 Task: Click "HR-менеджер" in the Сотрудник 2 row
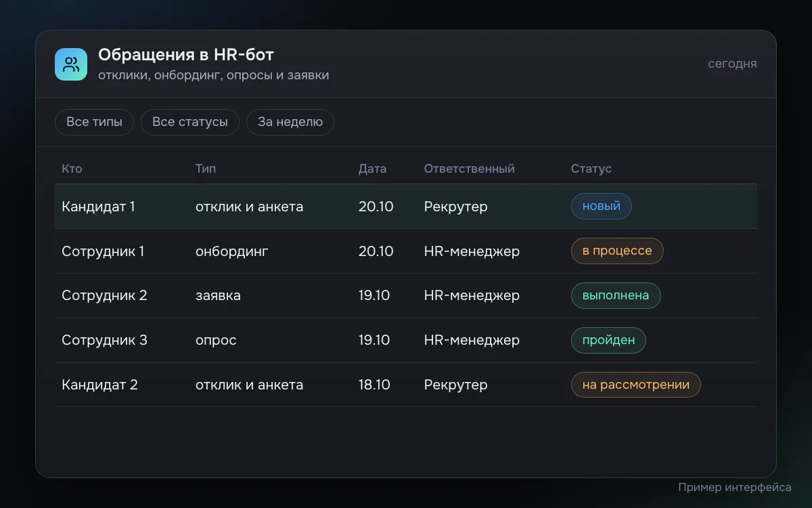pyautogui.click(x=472, y=295)
